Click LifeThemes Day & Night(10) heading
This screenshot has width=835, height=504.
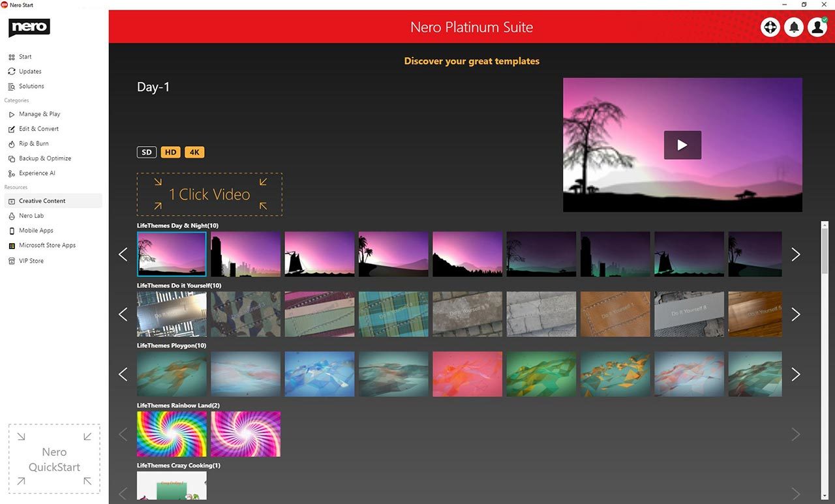click(x=179, y=226)
